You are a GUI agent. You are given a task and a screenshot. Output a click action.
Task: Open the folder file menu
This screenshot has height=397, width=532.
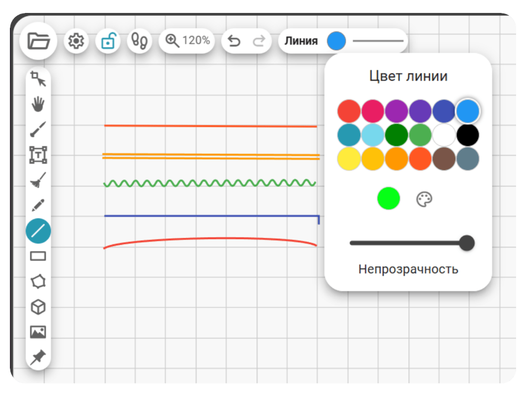[x=38, y=41]
